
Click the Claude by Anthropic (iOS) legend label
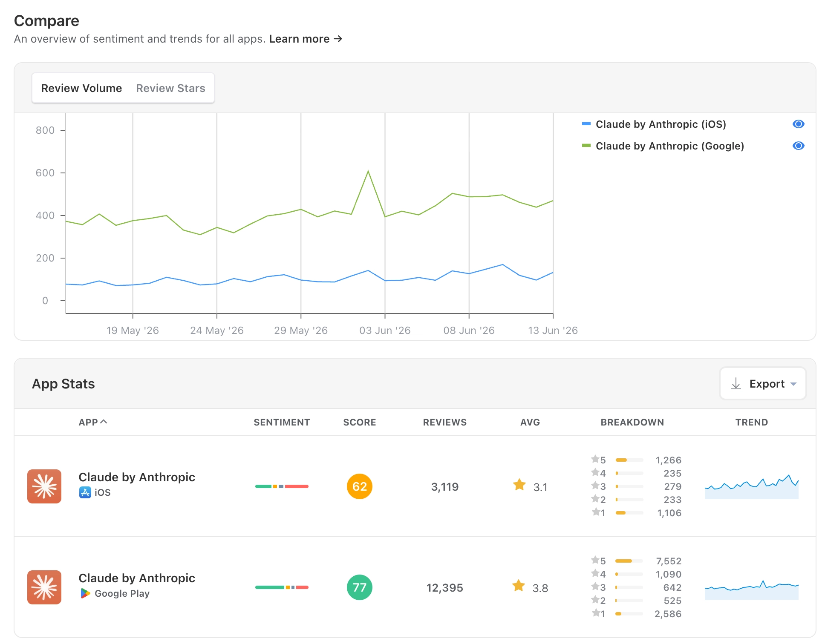point(661,124)
